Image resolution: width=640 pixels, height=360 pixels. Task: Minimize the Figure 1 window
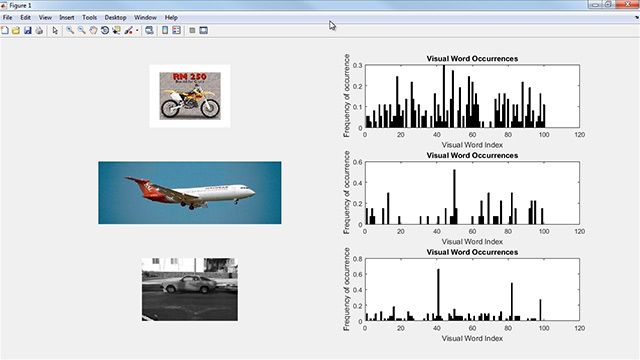[x=595, y=4]
